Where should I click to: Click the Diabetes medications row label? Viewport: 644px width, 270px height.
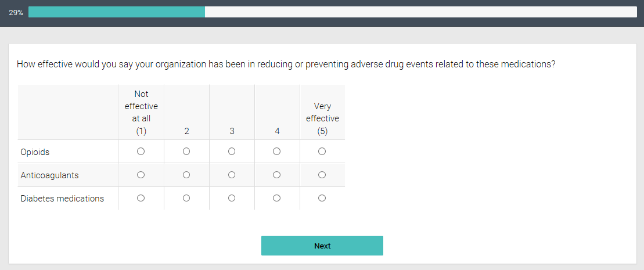point(62,199)
